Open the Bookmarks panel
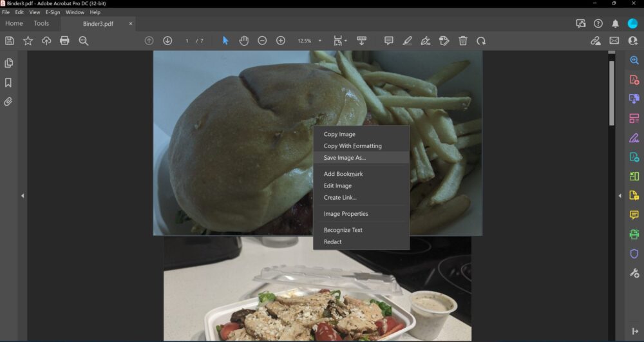The height and width of the screenshot is (342, 644). [8, 82]
